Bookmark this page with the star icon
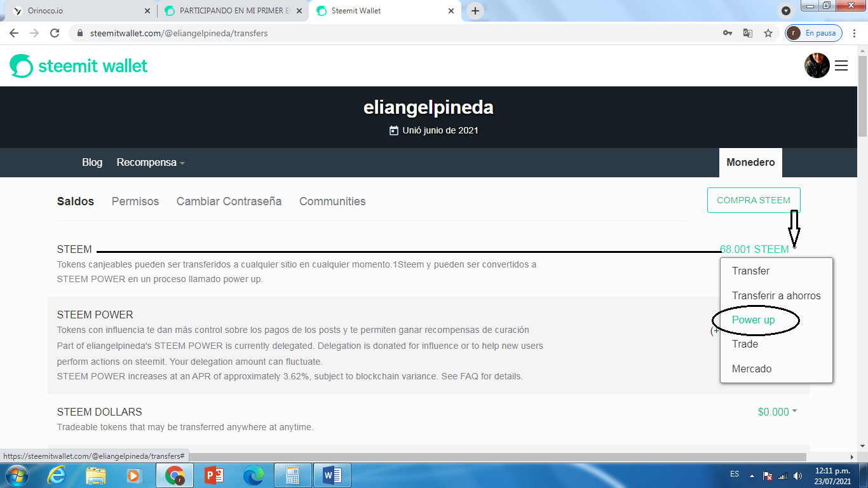Viewport: 868px width, 488px height. 768,33
